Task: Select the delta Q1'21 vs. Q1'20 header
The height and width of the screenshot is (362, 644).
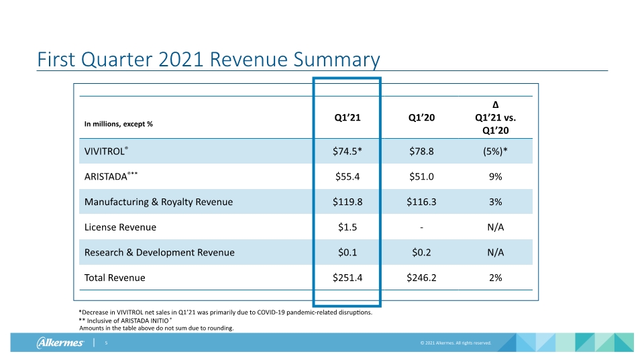Action: (495, 117)
